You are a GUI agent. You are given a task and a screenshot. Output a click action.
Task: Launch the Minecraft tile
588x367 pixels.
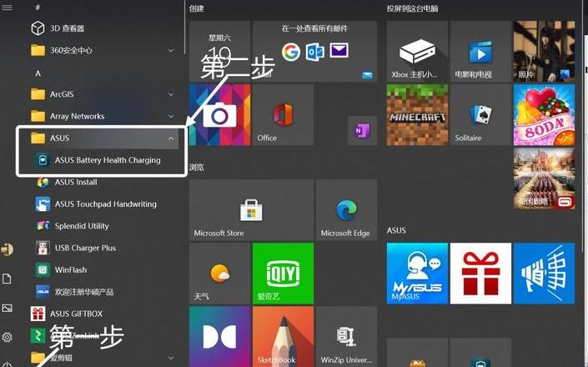(417, 115)
